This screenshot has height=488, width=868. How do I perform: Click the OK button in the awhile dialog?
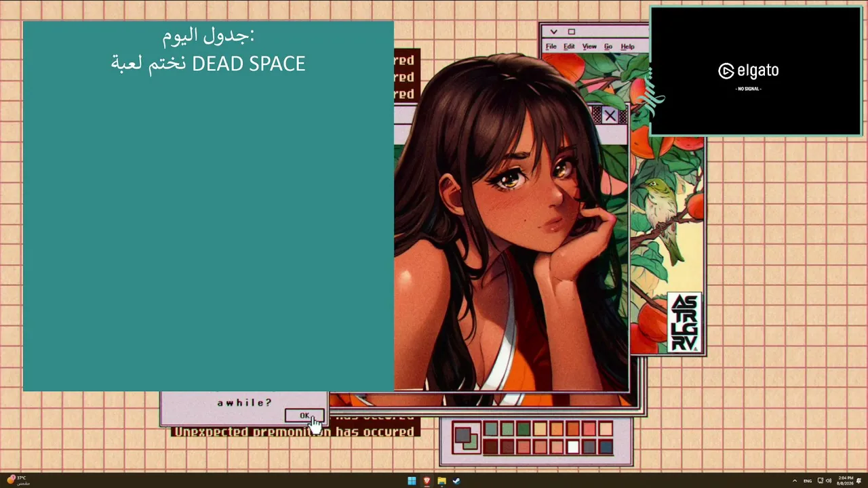pyautogui.click(x=304, y=416)
